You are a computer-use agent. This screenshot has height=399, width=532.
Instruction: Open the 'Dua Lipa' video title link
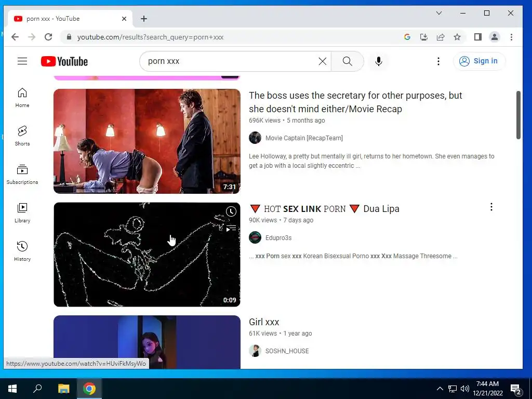(x=324, y=209)
